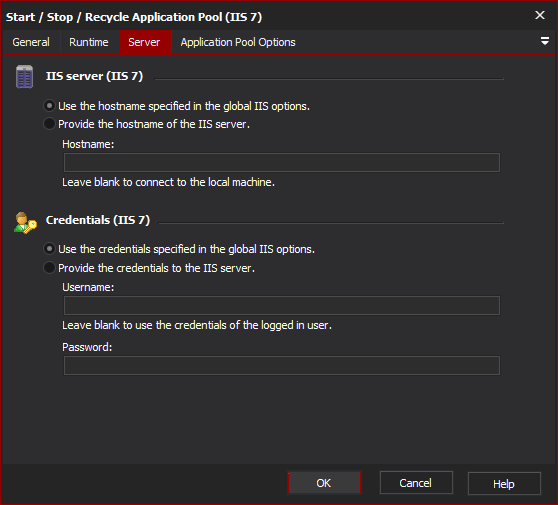Confirm settings with the OK button
The width and height of the screenshot is (558, 505).
click(x=324, y=483)
